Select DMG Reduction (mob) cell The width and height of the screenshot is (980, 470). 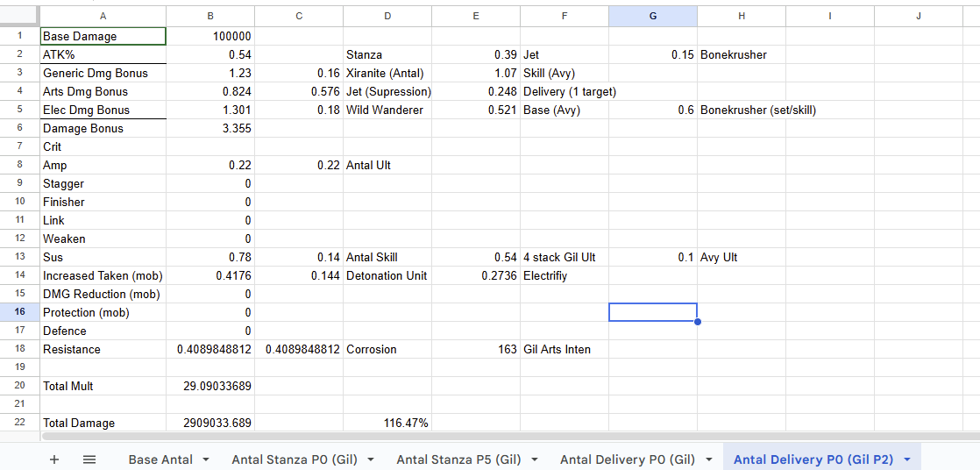coord(103,294)
